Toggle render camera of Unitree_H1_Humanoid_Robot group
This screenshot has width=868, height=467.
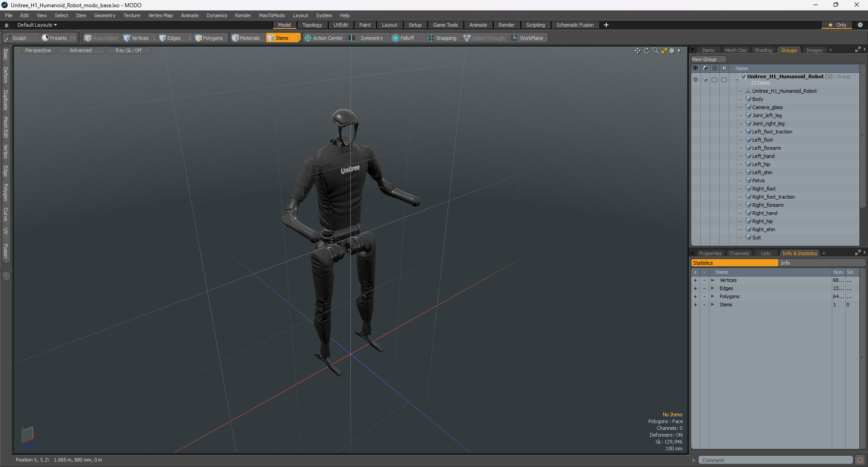point(705,80)
